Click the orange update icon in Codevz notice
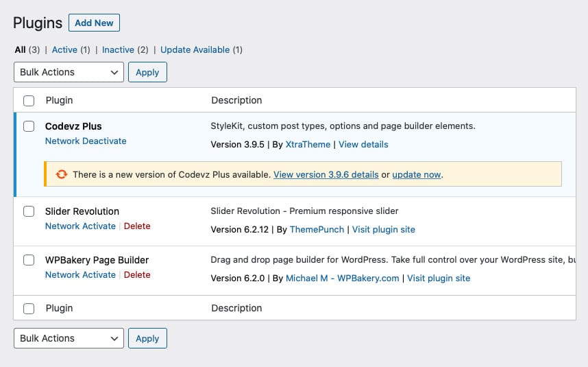The width and height of the screenshot is (588, 367). (x=61, y=174)
